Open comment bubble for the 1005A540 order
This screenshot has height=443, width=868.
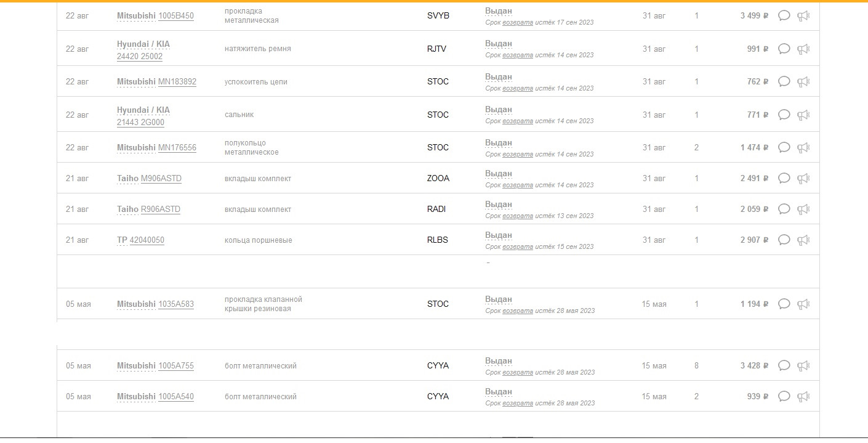point(784,396)
